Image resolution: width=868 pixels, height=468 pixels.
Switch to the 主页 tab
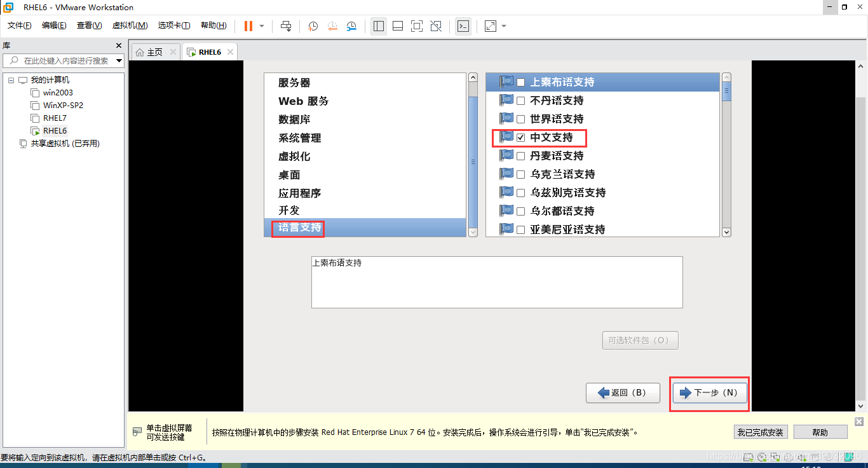[x=155, y=52]
